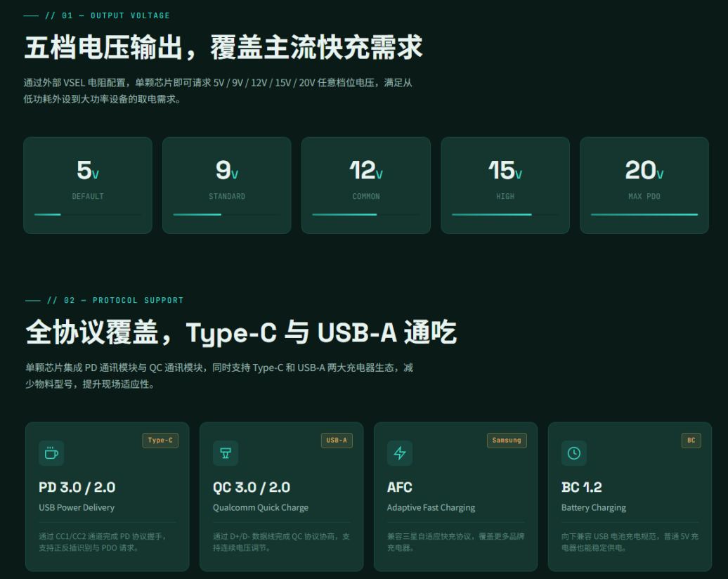The width and height of the screenshot is (728, 579).
Task: Click the heading "五档电压输出，覆盖主流快充需求"
Action: point(223,47)
